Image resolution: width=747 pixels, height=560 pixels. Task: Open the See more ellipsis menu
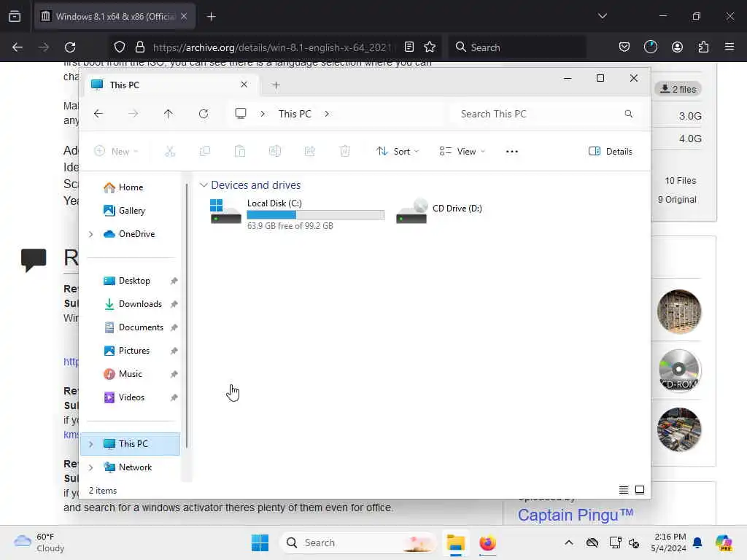click(511, 152)
